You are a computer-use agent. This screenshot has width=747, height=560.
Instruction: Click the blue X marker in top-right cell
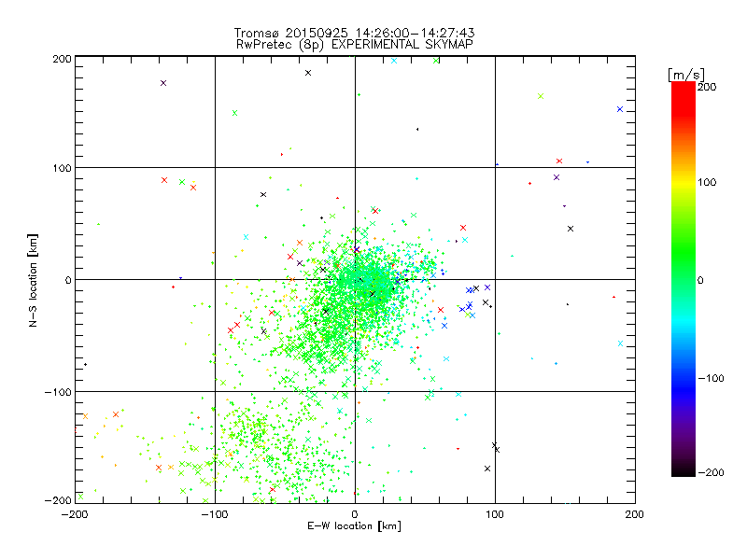pyautogui.click(x=620, y=109)
